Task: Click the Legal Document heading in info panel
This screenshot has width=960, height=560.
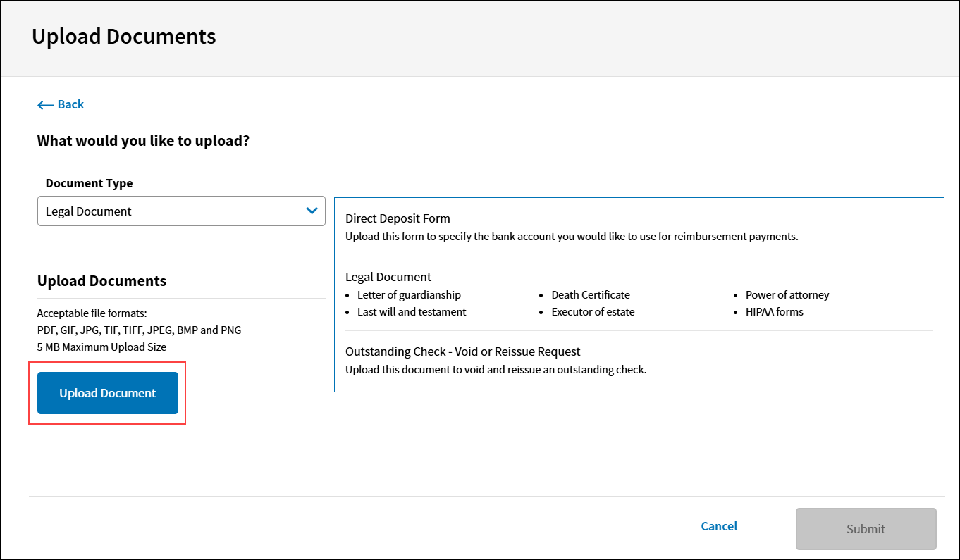Action: click(x=388, y=277)
